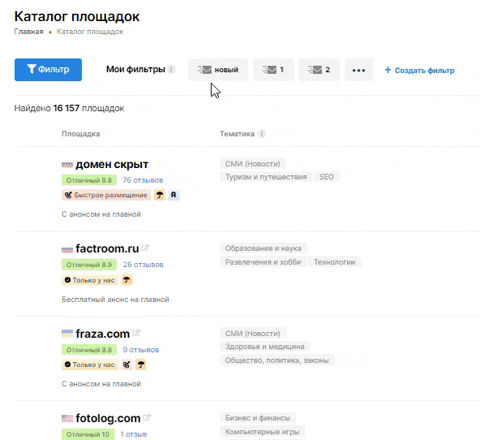Click the umbrella icon in factroom.ru row

tap(127, 280)
